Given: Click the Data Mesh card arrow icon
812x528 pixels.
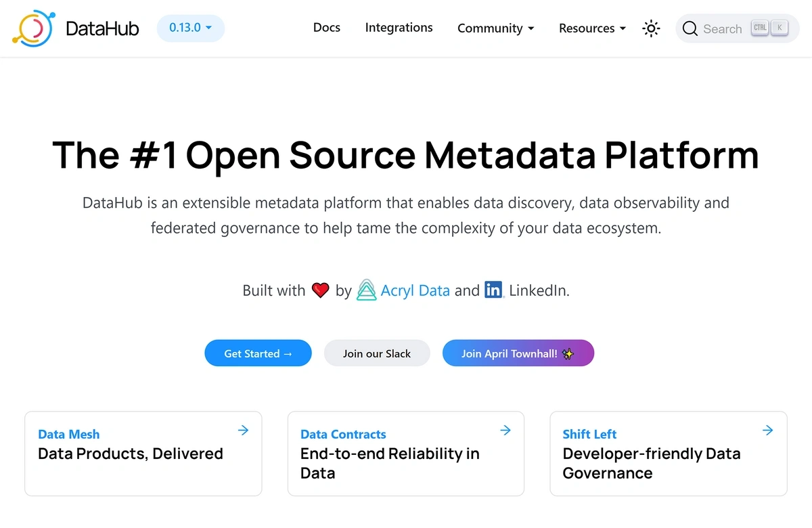Looking at the screenshot, I should 244,430.
